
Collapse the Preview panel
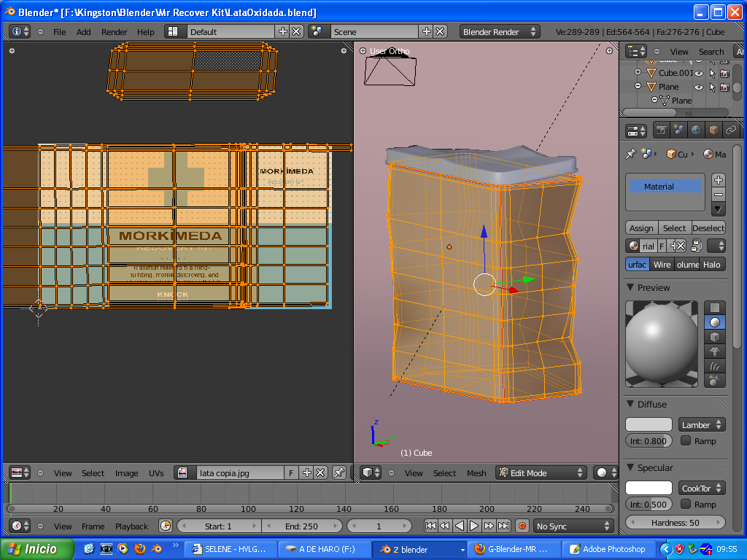point(631,287)
